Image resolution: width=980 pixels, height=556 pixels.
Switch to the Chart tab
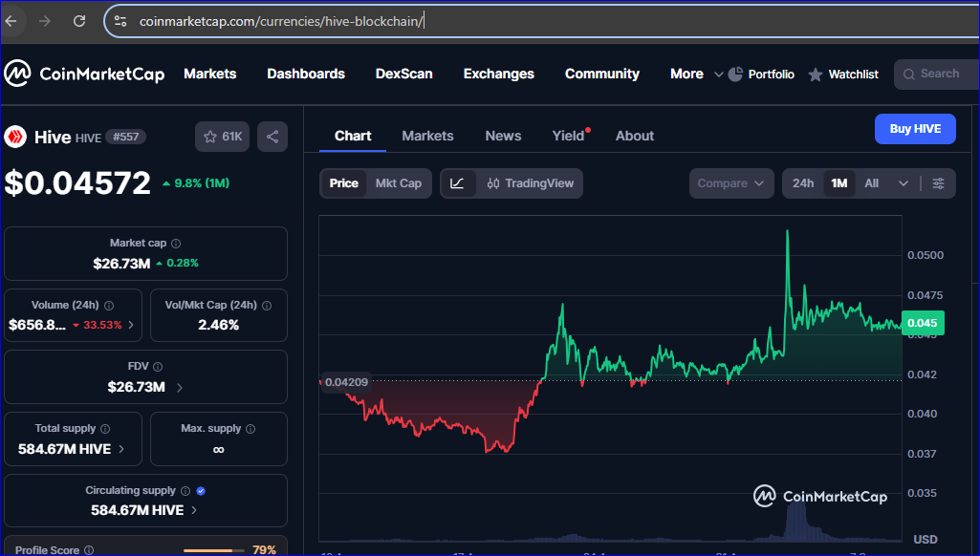pyautogui.click(x=353, y=136)
